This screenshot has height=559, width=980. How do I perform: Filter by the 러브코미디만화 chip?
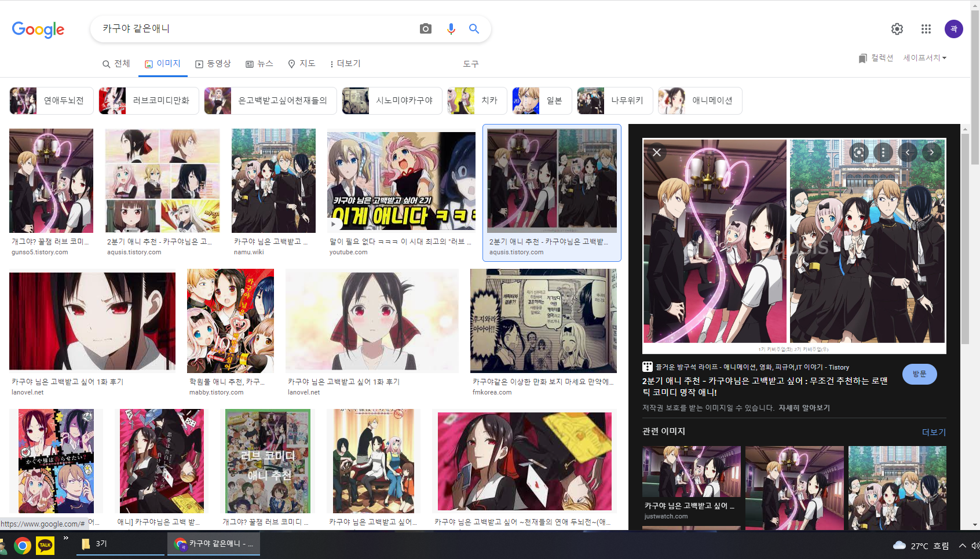149,101
